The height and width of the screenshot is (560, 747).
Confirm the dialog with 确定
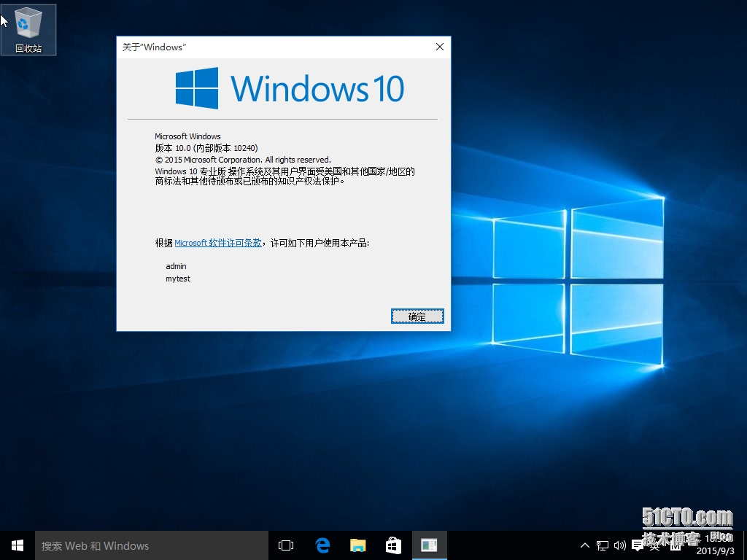(x=417, y=316)
